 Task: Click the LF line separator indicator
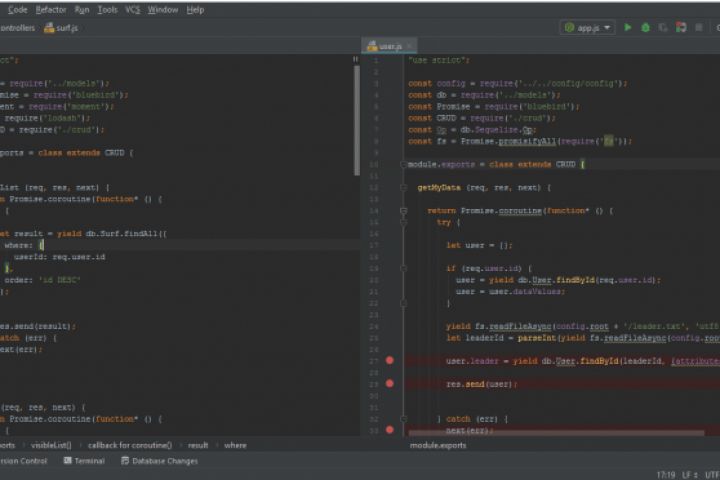(x=690, y=474)
